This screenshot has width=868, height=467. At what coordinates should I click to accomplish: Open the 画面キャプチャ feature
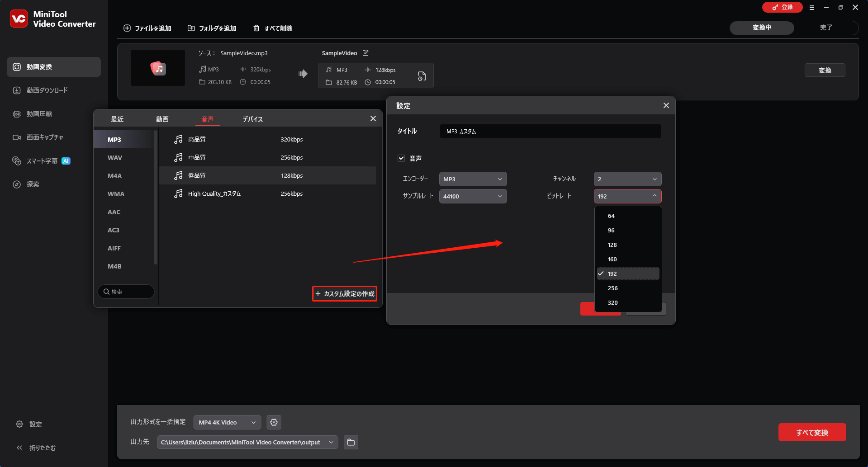click(47, 137)
